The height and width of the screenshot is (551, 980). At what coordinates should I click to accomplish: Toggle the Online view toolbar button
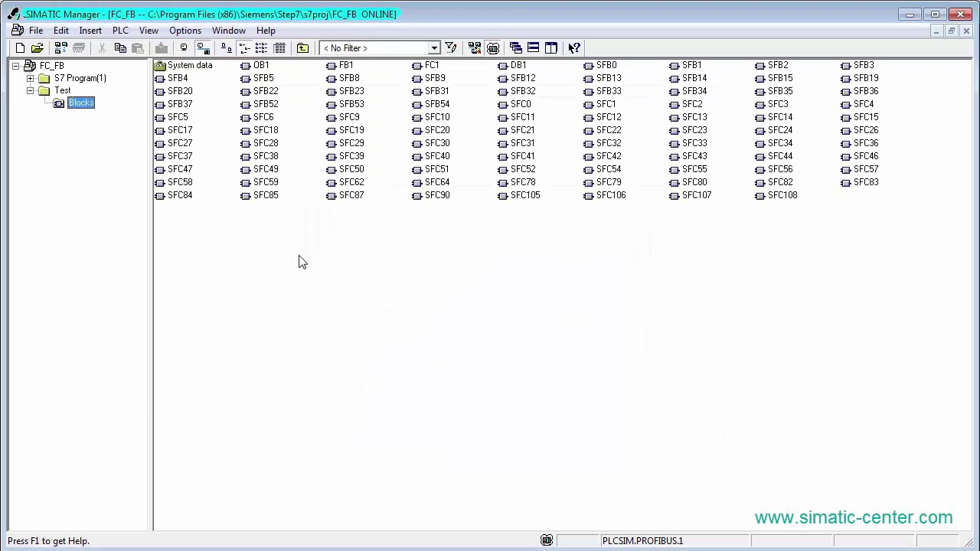203,48
